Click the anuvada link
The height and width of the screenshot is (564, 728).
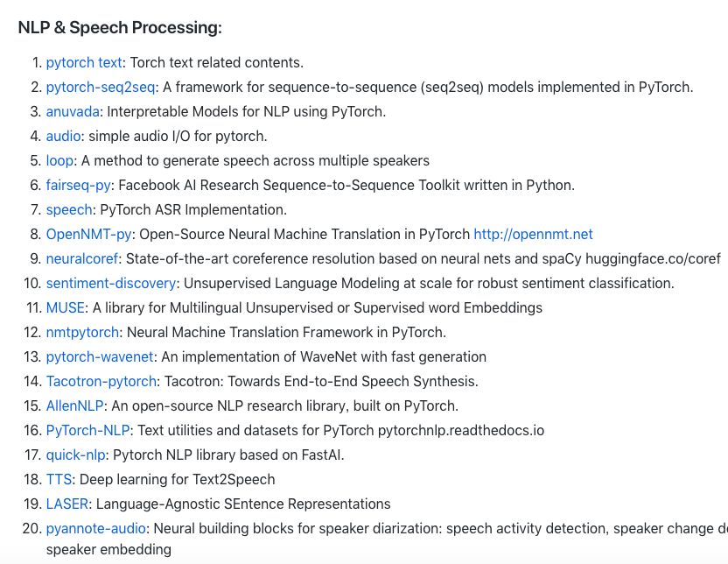tap(73, 112)
